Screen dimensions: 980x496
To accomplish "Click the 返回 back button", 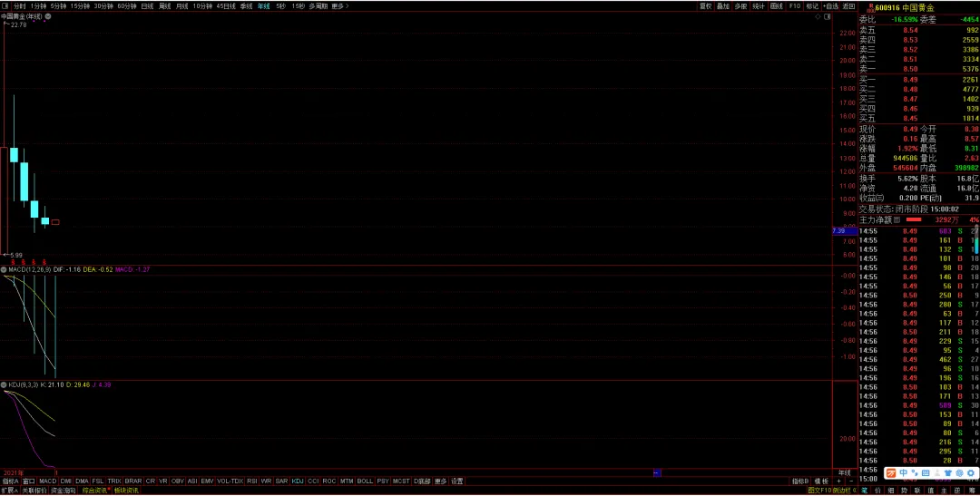I will point(848,5).
